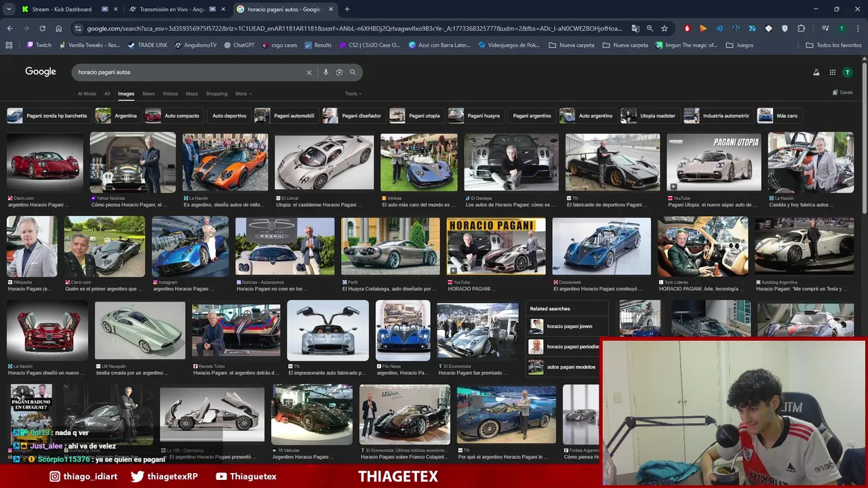Select the Auto compacto filter chip
Screen dimensions: 868x488
[173, 116]
